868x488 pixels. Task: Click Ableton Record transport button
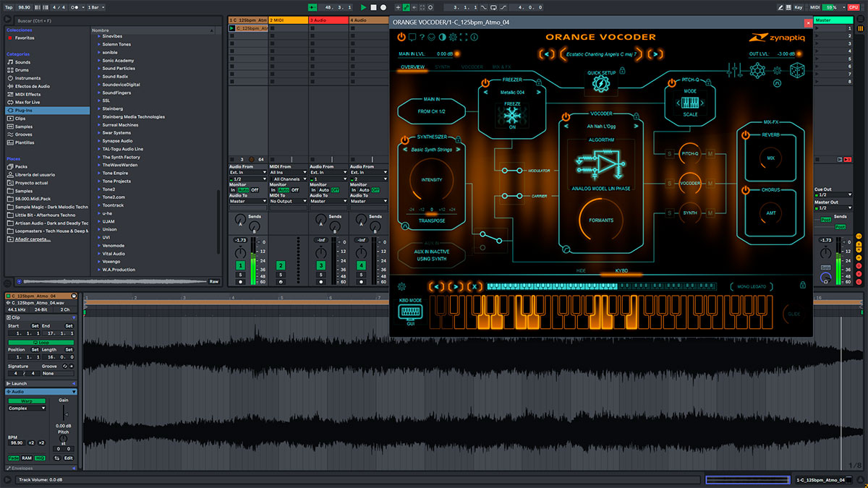coord(383,7)
